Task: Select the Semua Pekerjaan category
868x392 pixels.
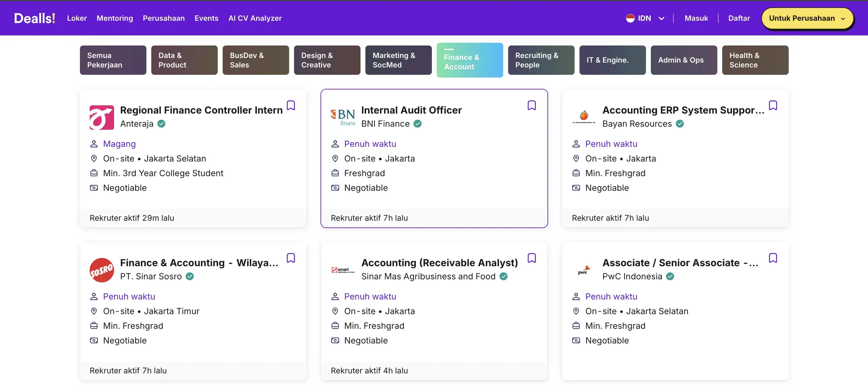Action: click(x=113, y=60)
